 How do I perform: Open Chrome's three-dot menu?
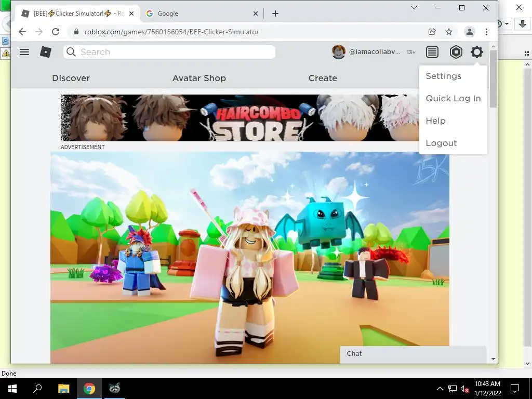486,32
